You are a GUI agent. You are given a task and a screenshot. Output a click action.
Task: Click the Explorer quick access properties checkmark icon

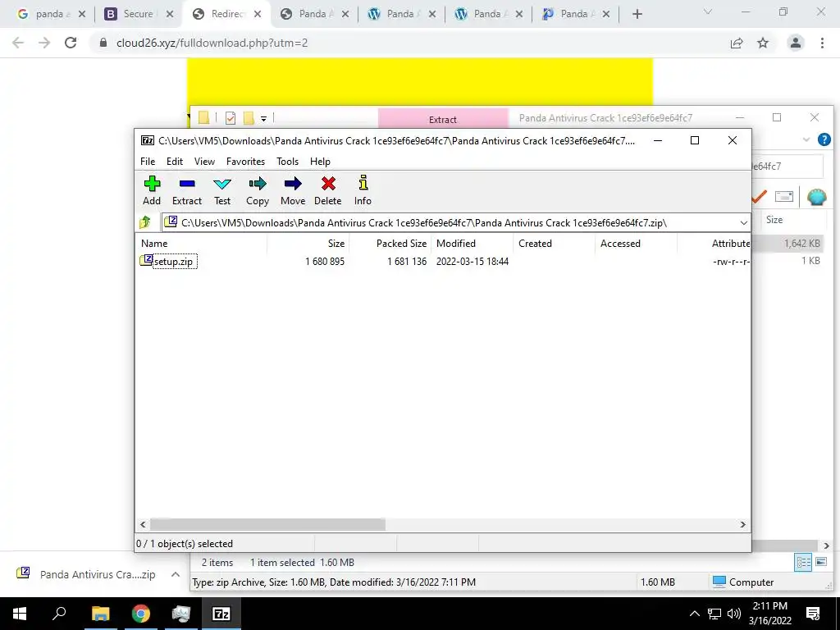(x=231, y=118)
